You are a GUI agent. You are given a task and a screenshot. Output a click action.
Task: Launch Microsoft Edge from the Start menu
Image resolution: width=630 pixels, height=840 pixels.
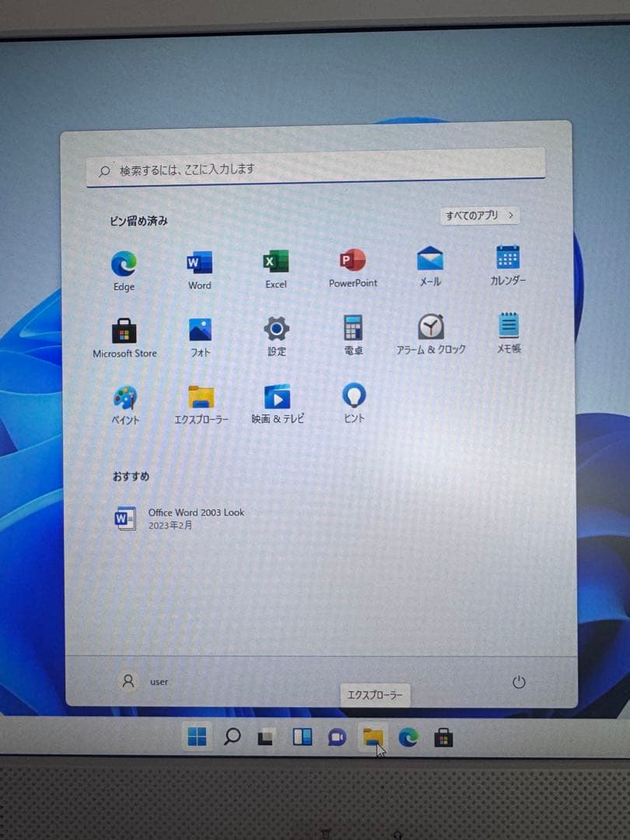[x=124, y=264]
